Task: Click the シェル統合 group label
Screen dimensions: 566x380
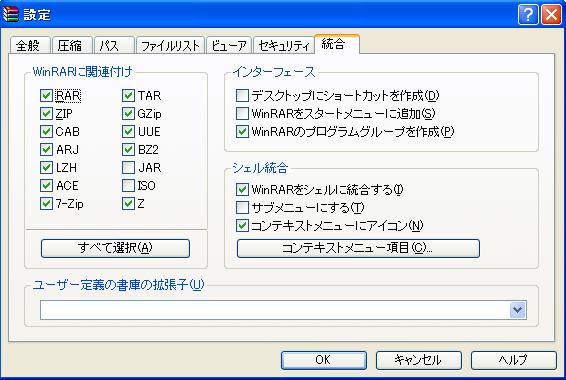Action: 260,168
